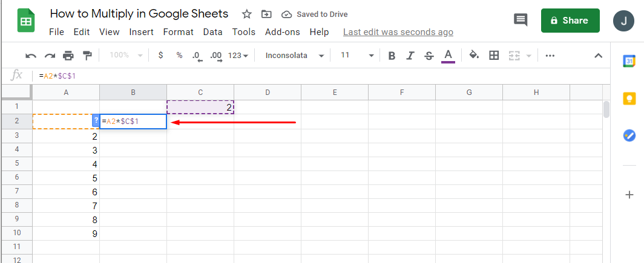Open Google Calendar side panel
Screen dimensions: 644x263
click(629, 61)
